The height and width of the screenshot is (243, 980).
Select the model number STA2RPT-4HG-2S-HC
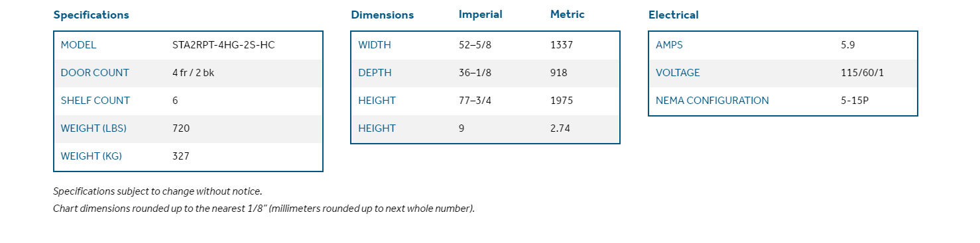(223, 45)
